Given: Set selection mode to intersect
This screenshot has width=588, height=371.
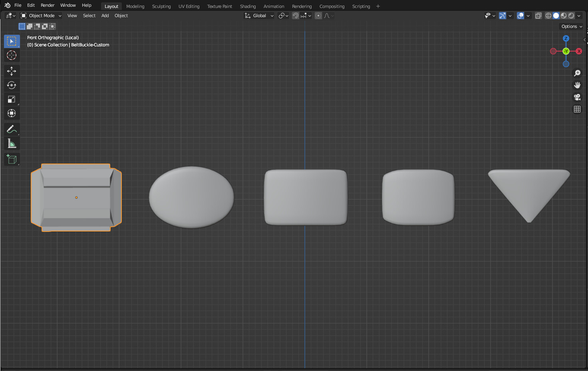Looking at the screenshot, I should (52, 26).
